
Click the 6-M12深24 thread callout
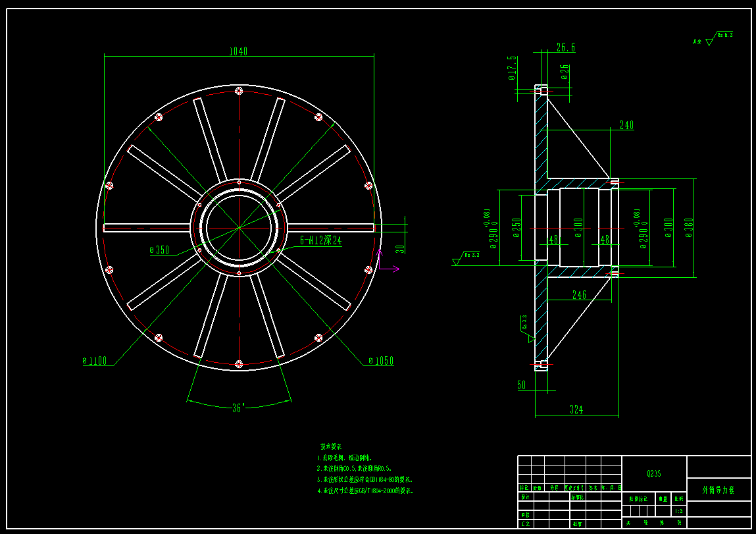pos(320,240)
